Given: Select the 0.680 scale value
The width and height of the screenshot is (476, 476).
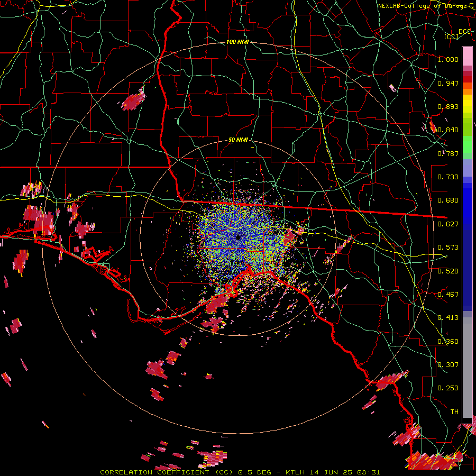Looking at the screenshot, I should coord(448,200).
